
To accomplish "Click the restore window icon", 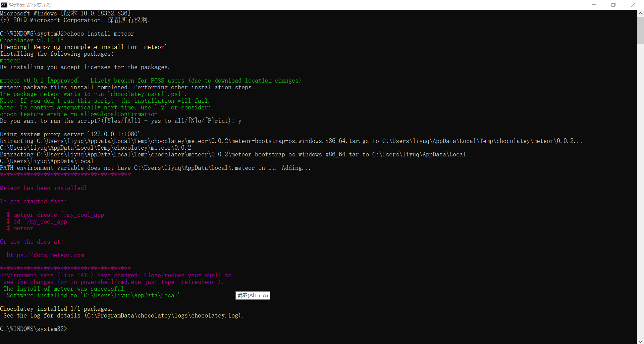I will 613,5.
